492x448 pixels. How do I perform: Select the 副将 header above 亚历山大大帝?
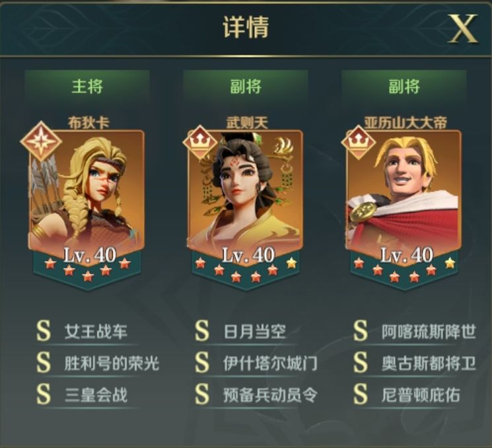click(x=404, y=86)
